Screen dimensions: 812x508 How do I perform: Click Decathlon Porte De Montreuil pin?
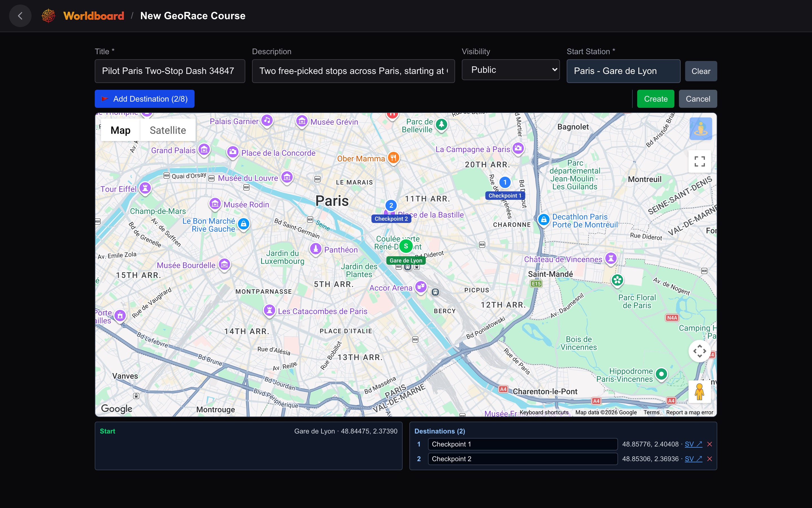[544, 220]
